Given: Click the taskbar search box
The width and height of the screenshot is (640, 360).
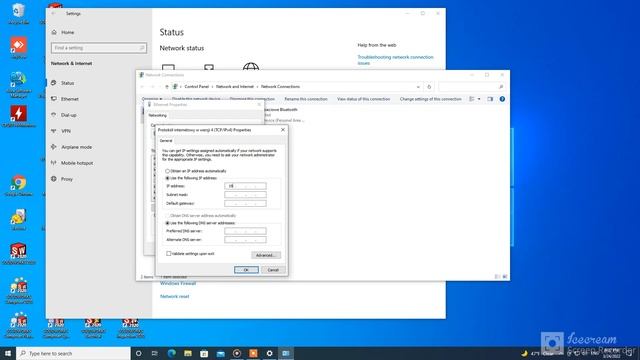Looking at the screenshot, I should 73,353.
